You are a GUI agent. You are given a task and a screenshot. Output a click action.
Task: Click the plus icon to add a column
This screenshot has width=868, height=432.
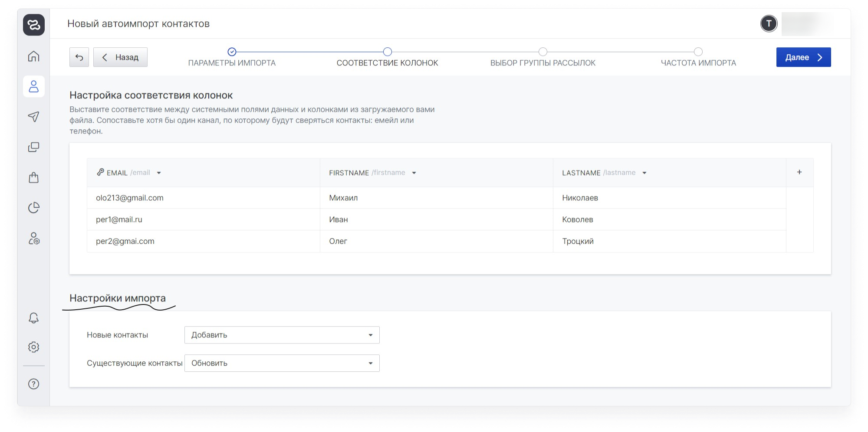799,172
